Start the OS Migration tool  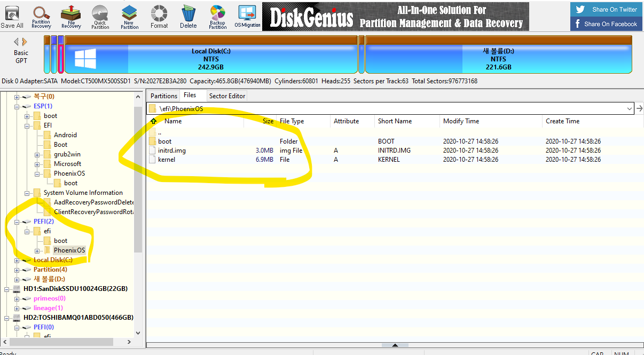pyautogui.click(x=247, y=16)
